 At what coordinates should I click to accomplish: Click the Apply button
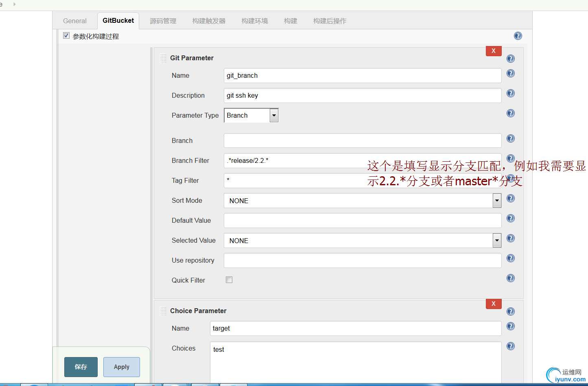[122, 367]
